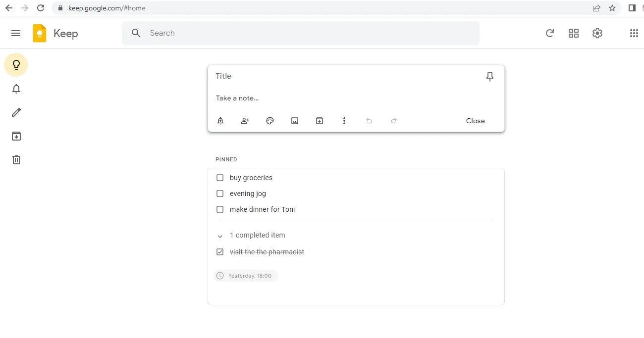This screenshot has height=338, width=644.
Task: Check off the buy groceries task
Action: click(220, 178)
